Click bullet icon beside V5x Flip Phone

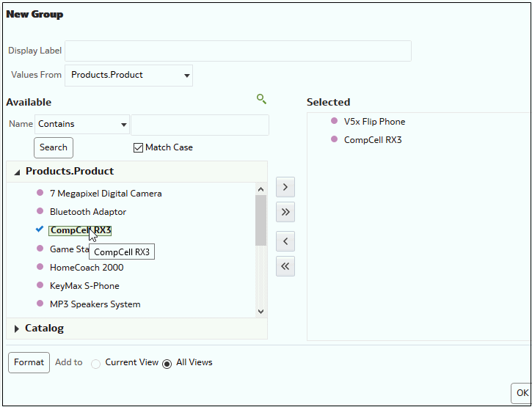tap(335, 121)
